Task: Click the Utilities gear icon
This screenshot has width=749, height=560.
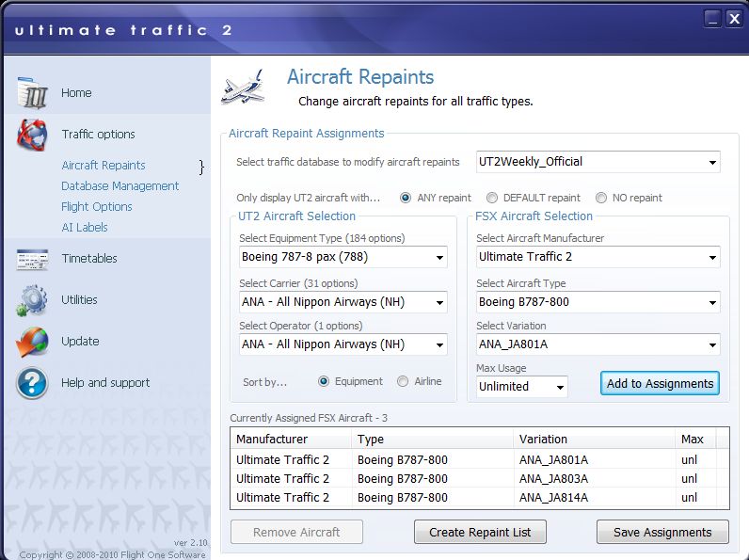Action: 32,300
